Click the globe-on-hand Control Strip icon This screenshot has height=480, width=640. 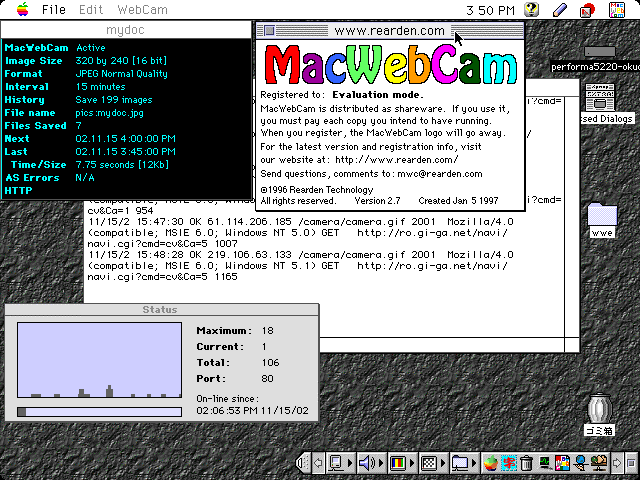tap(580, 463)
